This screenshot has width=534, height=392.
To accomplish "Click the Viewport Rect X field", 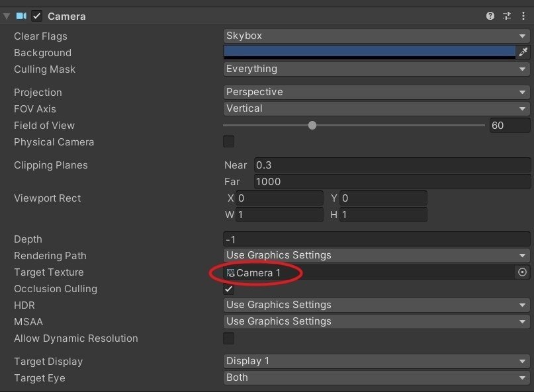I will (x=280, y=198).
